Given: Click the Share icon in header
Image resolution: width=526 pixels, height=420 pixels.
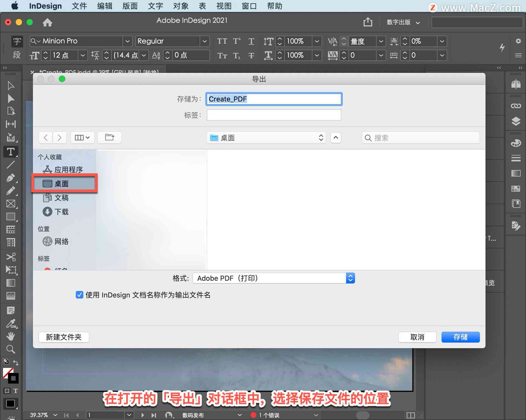Looking at the screenshot, I should pyautogui.click(x=368, y=22).
